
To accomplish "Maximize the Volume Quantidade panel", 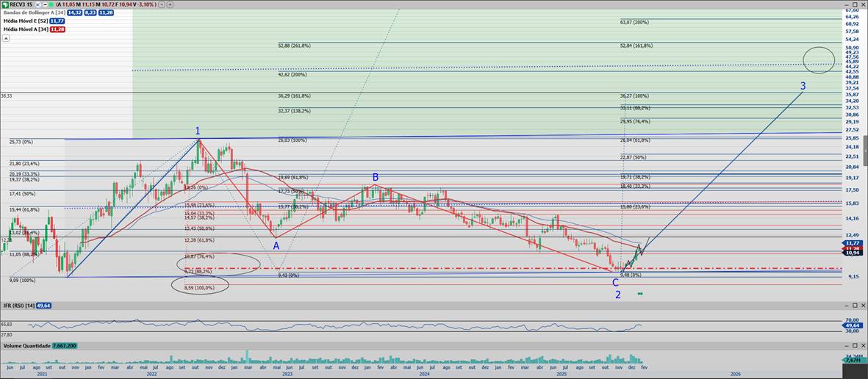I will [856, 345].
